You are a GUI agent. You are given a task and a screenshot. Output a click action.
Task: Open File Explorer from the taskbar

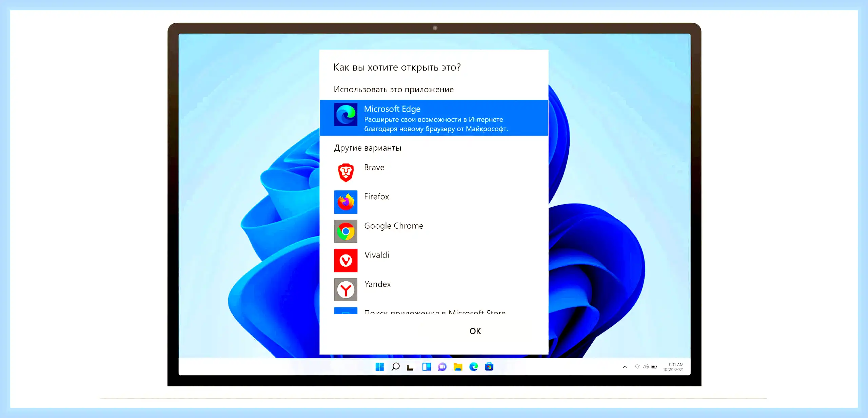[458, 367]
